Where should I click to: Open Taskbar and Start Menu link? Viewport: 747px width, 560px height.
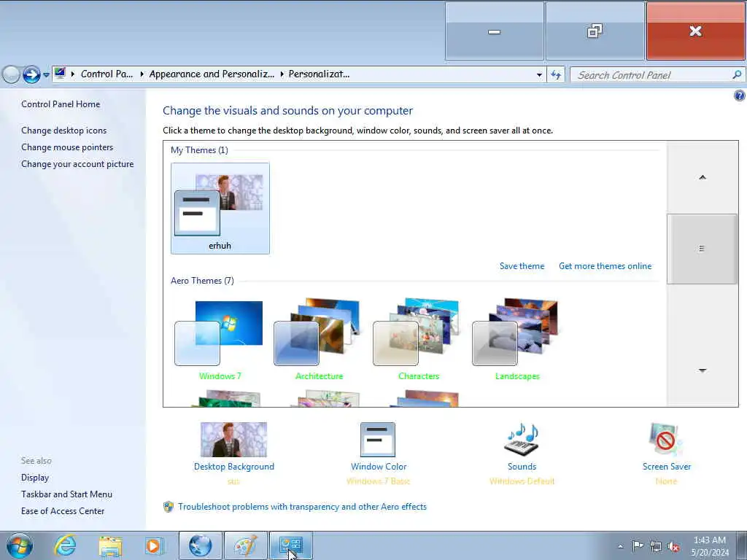click(x=66, y=494)
